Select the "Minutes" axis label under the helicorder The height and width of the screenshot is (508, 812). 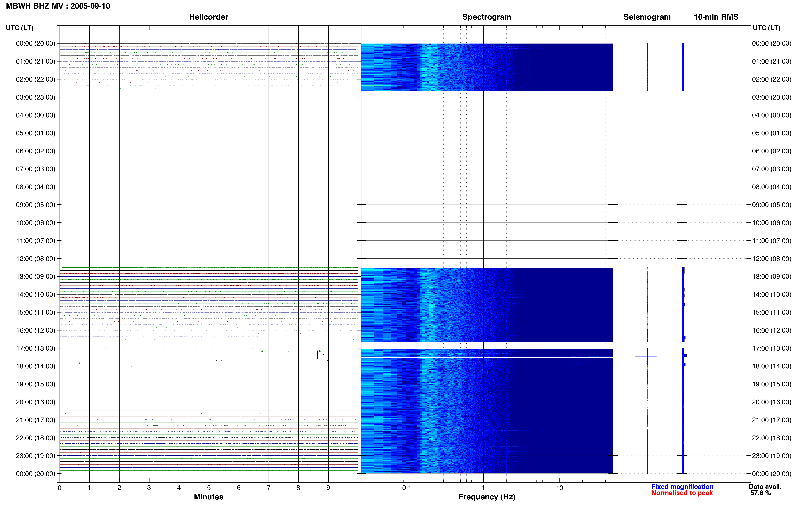click(209, 497)
